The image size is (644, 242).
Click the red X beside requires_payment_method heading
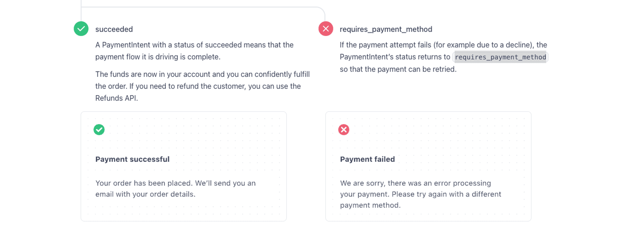coord(326,29)
